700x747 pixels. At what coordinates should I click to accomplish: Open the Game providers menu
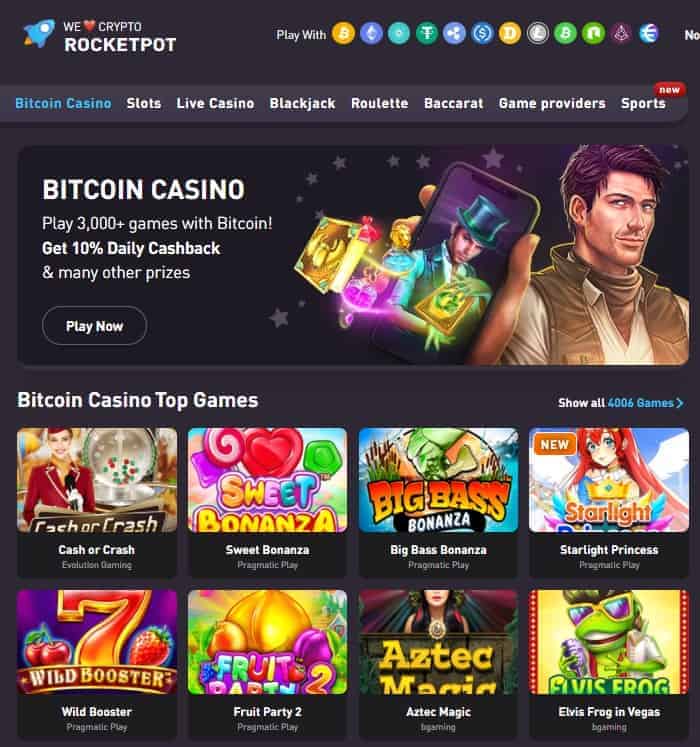[x=552, y=103]
